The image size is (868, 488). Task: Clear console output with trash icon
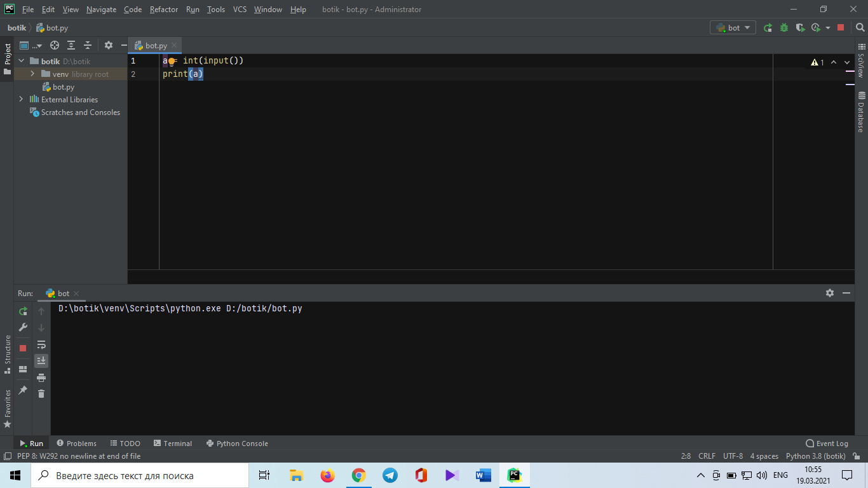[x=41, y=394]
